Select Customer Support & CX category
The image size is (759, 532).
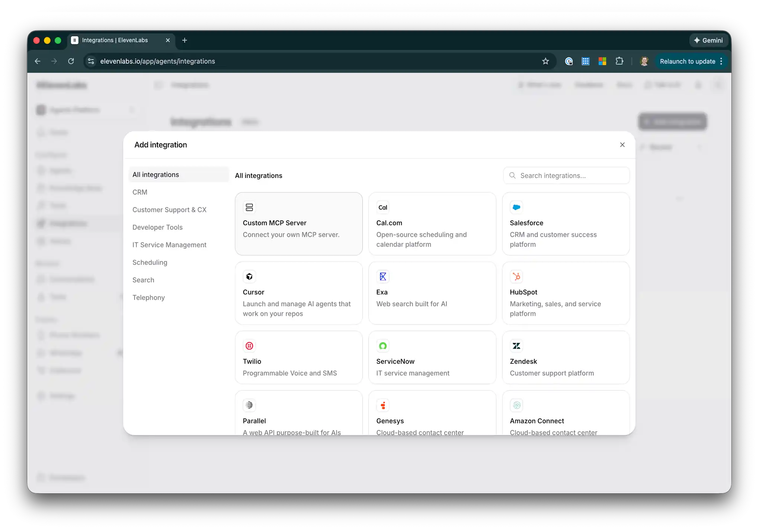coord(169,209)
